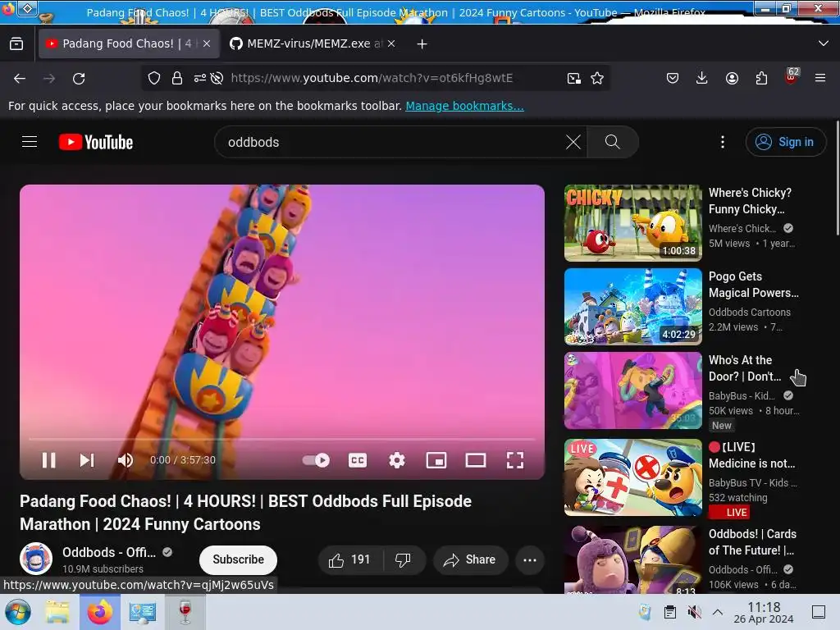Open autoplay blocked permission icon

point(217,78)
